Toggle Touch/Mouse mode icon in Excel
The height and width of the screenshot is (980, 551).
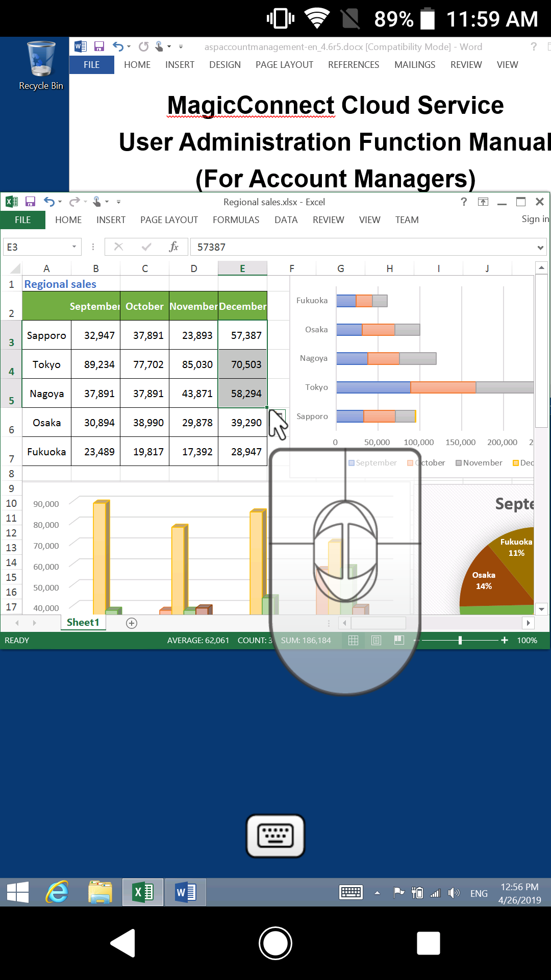point(97,202)
